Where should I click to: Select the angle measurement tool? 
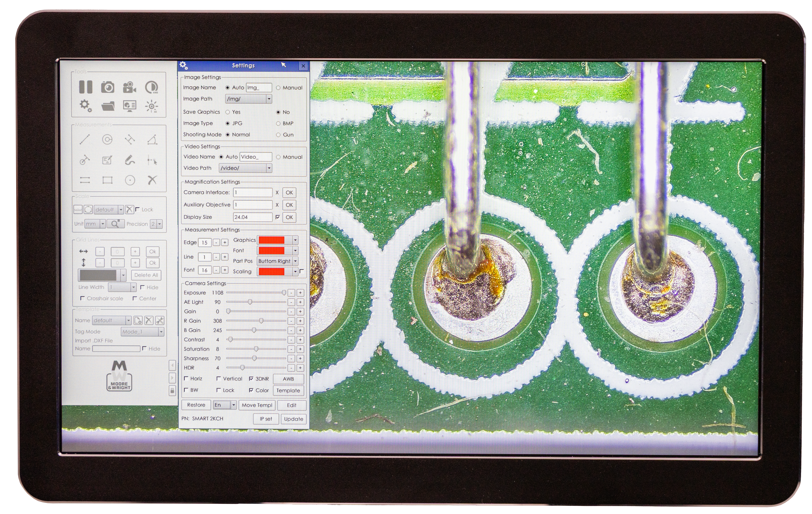pyautogui.click(x=152, y=139)
